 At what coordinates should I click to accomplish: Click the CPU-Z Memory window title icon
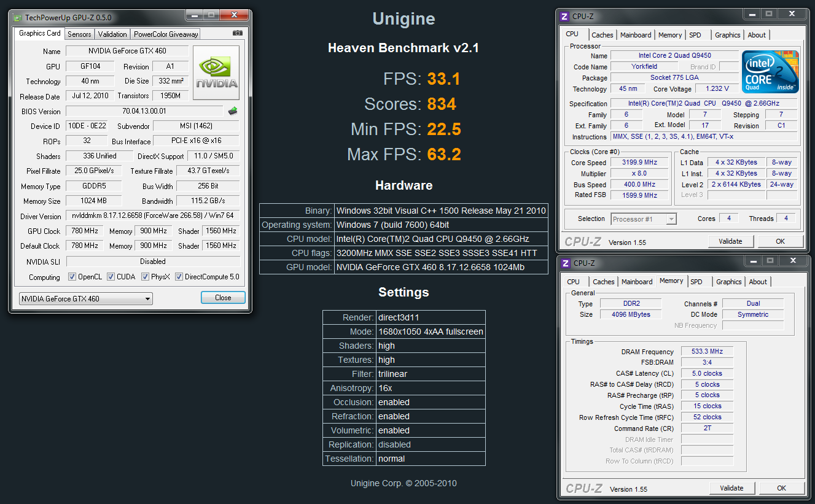click(x=565, y=263)
